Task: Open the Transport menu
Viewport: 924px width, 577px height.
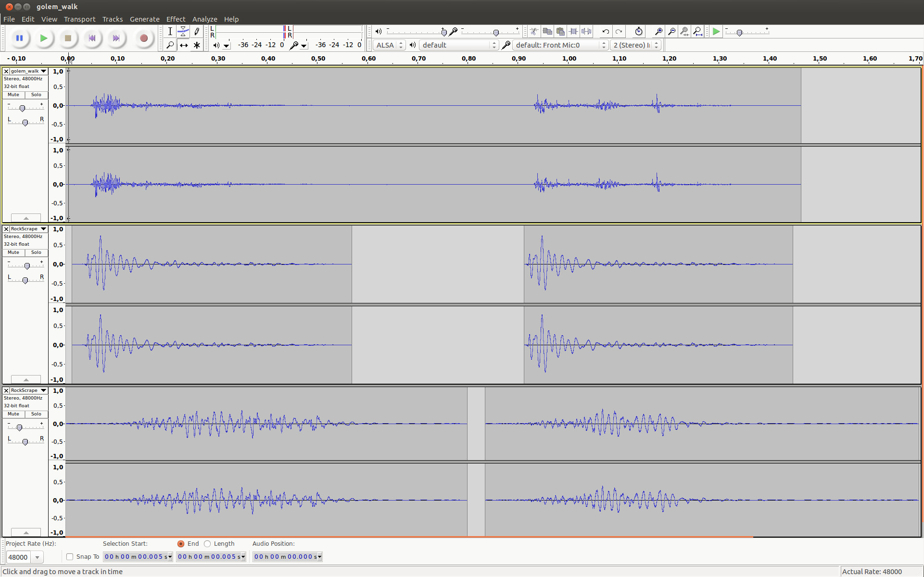Action: pyautogui.click(x=79, y=19)
